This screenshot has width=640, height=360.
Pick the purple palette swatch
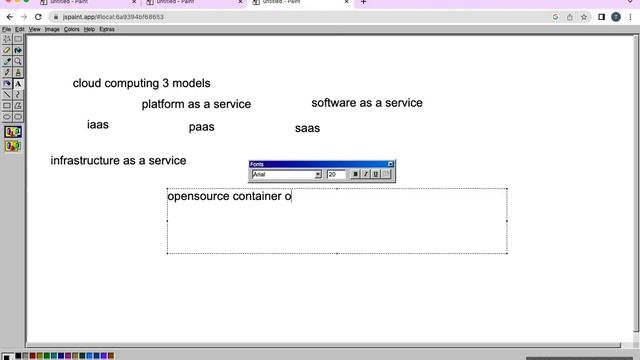[x=68, y=356]
